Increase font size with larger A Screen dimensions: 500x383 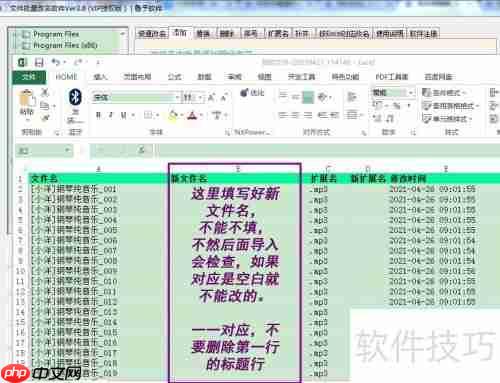[x=211, y=98]
